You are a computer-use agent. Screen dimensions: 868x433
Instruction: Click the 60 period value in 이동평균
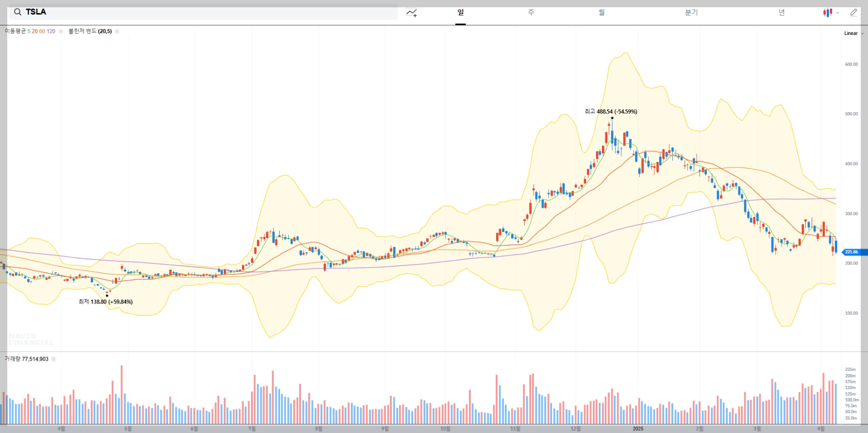tap(42, 31)
